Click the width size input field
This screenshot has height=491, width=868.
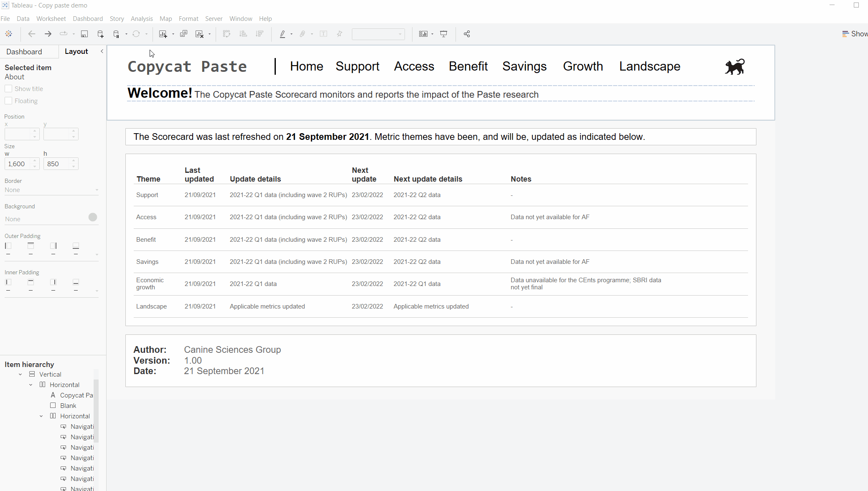point(18,164)
